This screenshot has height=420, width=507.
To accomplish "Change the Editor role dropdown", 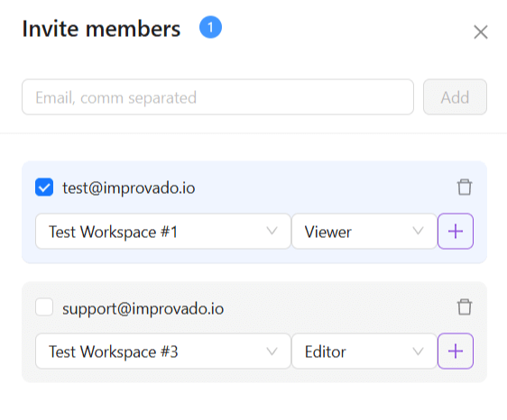I will 364,352.
